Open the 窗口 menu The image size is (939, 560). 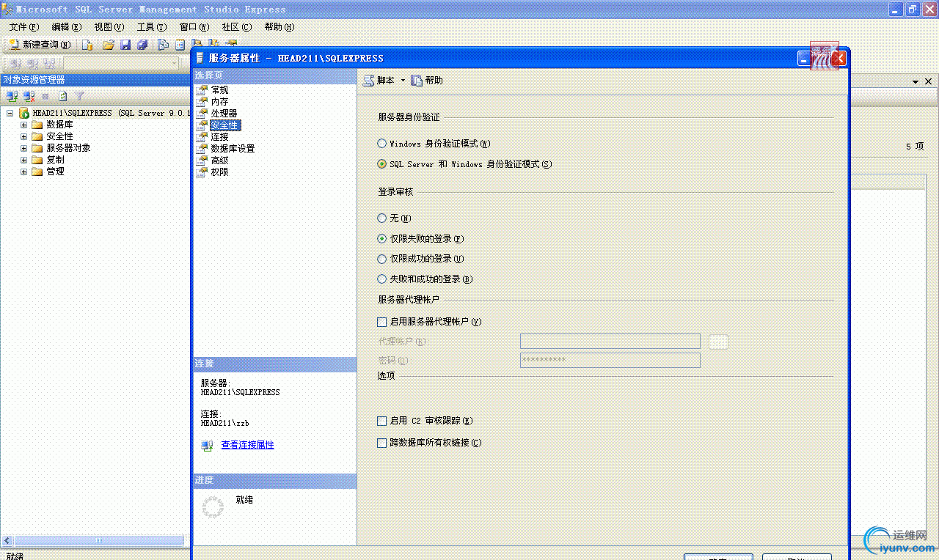pos(194,27)
